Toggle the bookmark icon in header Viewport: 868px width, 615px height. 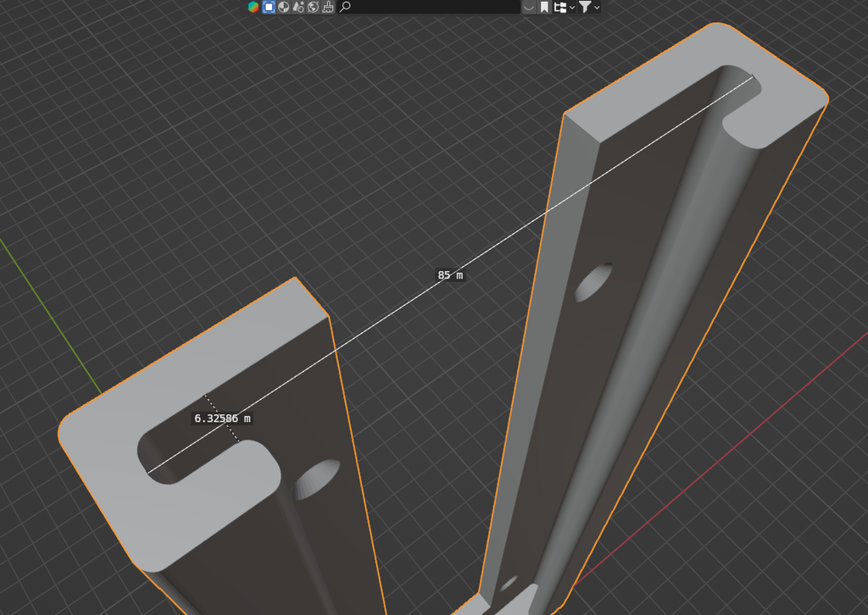pyautogui.click(x=544, y=7)
